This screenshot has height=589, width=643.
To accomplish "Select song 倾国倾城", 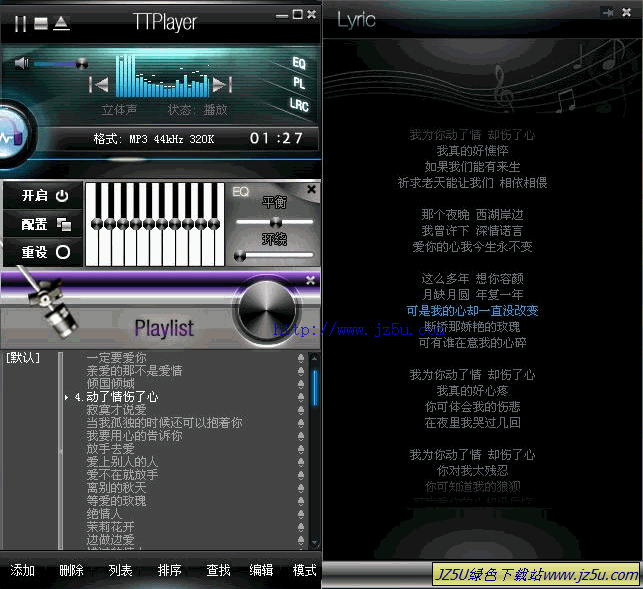I will 110,384.
